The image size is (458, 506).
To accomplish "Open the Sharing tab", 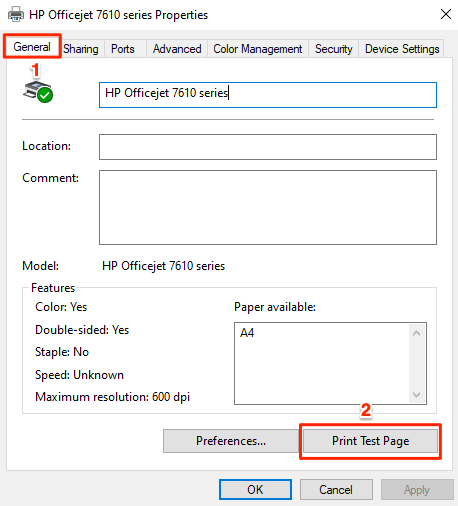I will pos(81,49).
